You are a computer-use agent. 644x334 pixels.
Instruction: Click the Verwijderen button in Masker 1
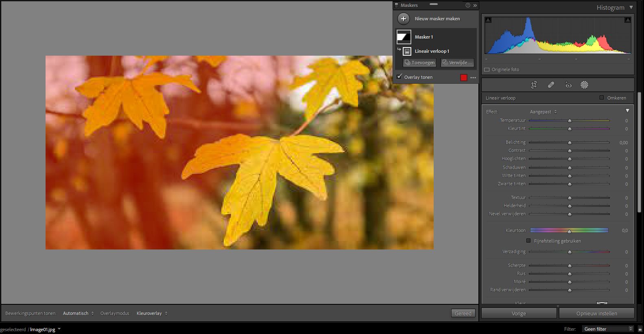pos(457,63)
